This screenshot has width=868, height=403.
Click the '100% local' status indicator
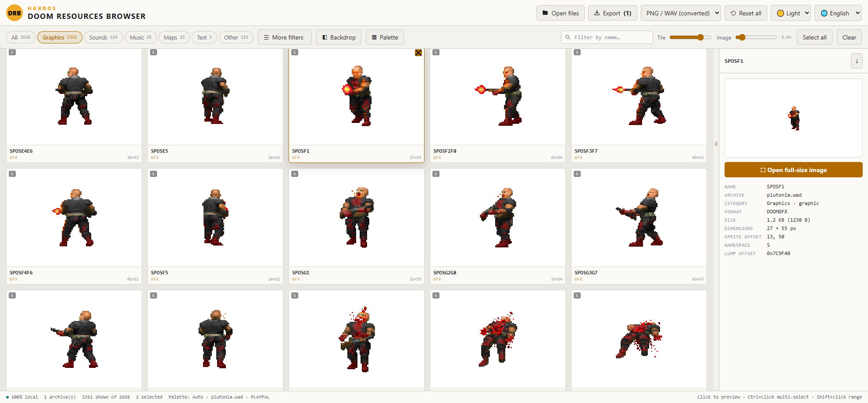coord(22,397)
